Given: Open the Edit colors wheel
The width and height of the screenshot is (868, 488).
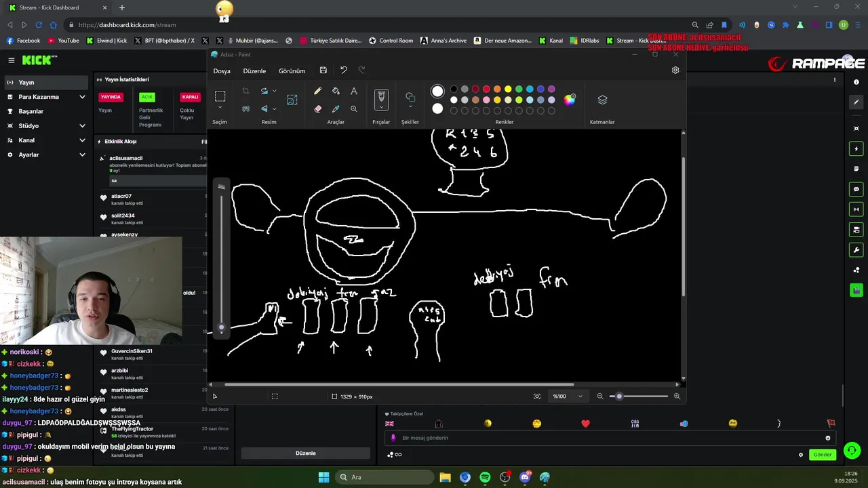Looking at the screenshot, I should tap(570, 100).
